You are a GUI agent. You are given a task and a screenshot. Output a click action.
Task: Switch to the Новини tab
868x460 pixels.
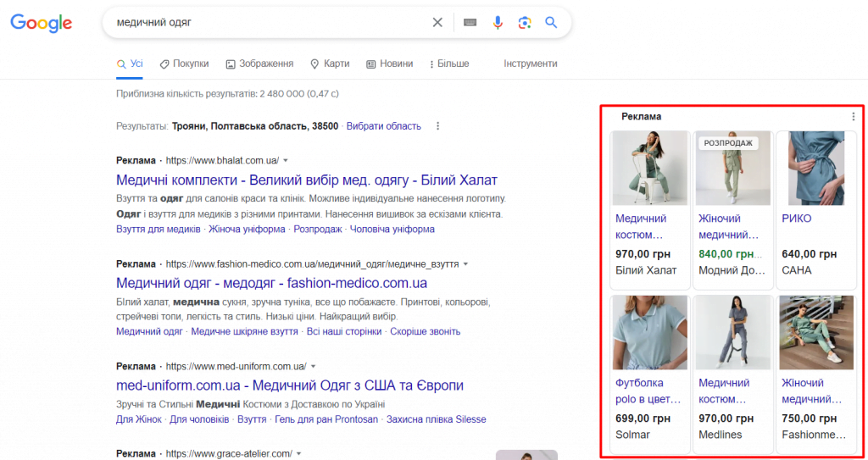(390, 64)
